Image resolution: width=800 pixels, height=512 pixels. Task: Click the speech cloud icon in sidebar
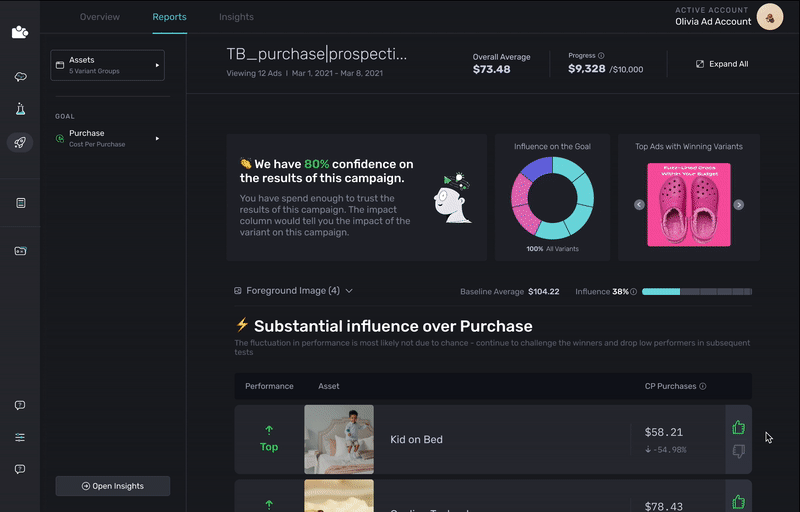click(20, 77)
